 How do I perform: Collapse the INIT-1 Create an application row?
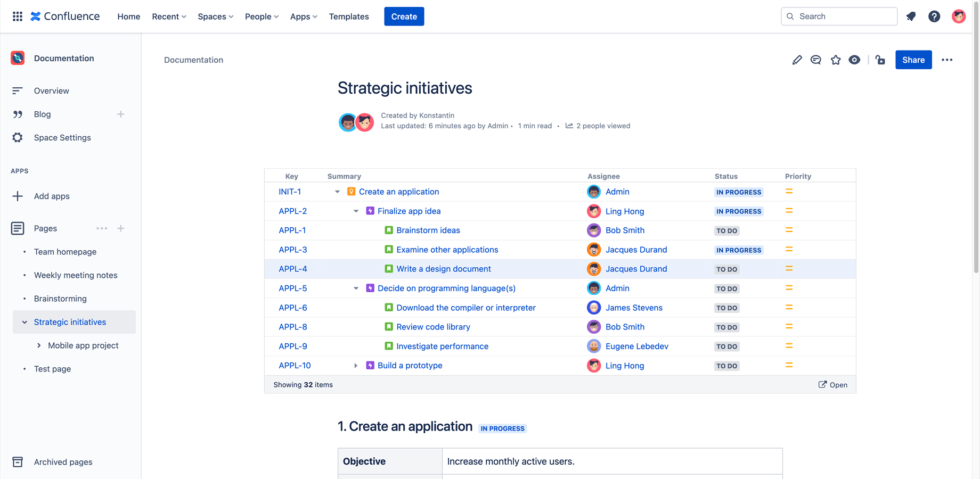(337, 192)
